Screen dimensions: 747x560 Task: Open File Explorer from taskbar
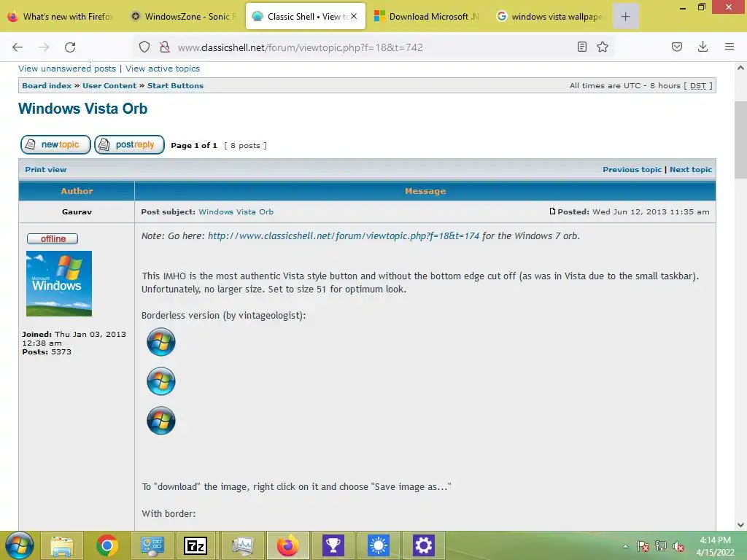(62, 545)
